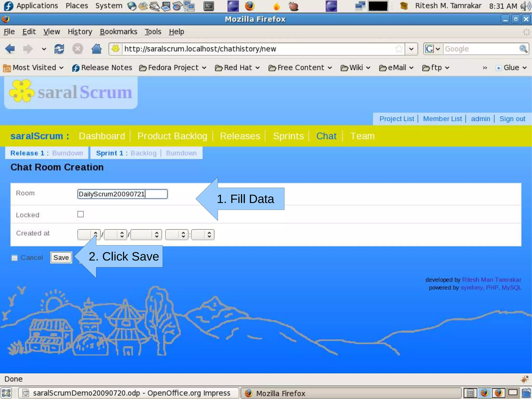Expand the ftp bookmarks folder

click(436, 68)
